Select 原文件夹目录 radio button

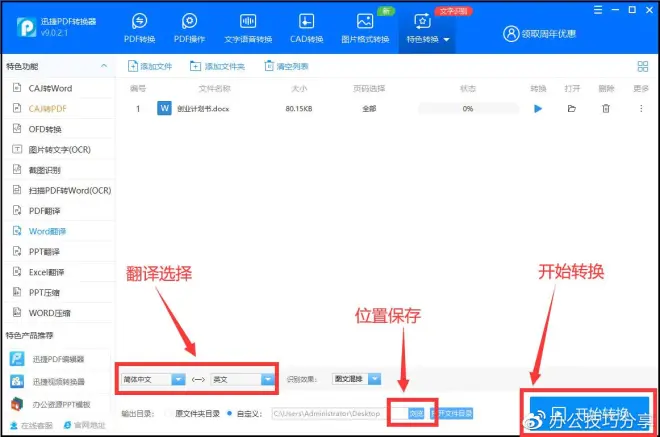(168, 413)
